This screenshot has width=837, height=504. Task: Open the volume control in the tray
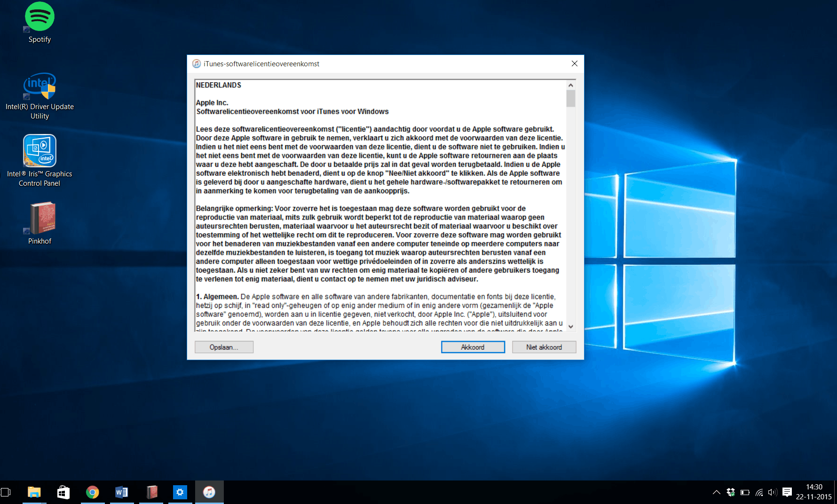773,492
